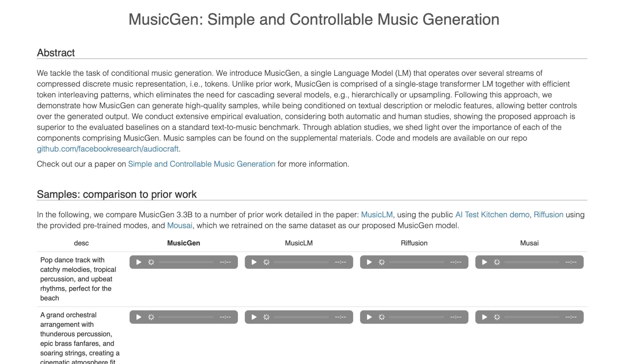Play the MusicGen grand orchestral sample
The image size is (624, 364).
[x=139, y=317]
